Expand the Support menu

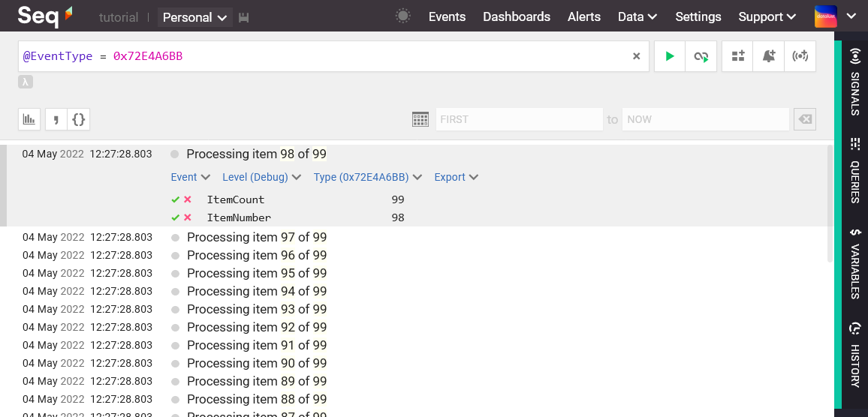tap(767, 16)
